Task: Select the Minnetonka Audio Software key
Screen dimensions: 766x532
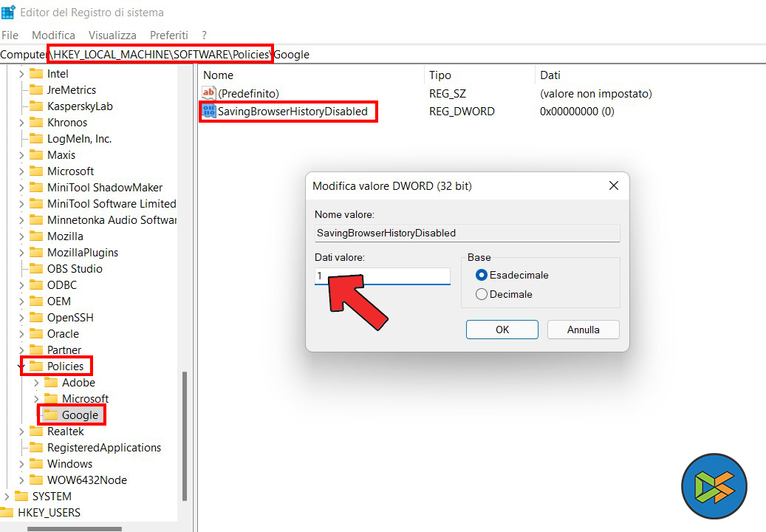Action: click(112, 220)
